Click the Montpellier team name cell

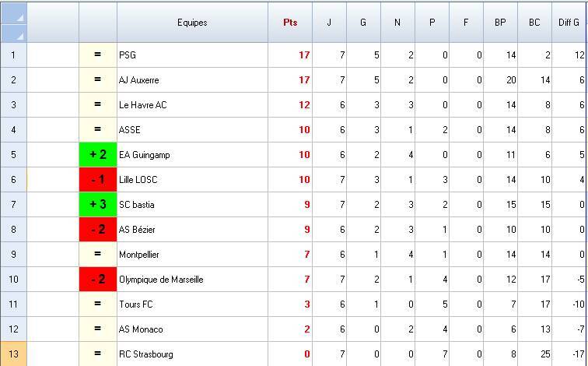pos(192,255)
